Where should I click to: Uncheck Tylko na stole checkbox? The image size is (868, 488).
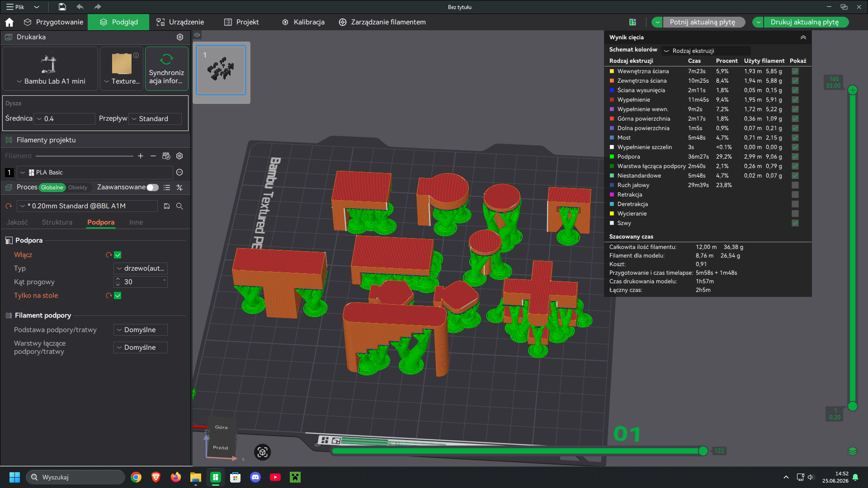click(x=118, y=296)
